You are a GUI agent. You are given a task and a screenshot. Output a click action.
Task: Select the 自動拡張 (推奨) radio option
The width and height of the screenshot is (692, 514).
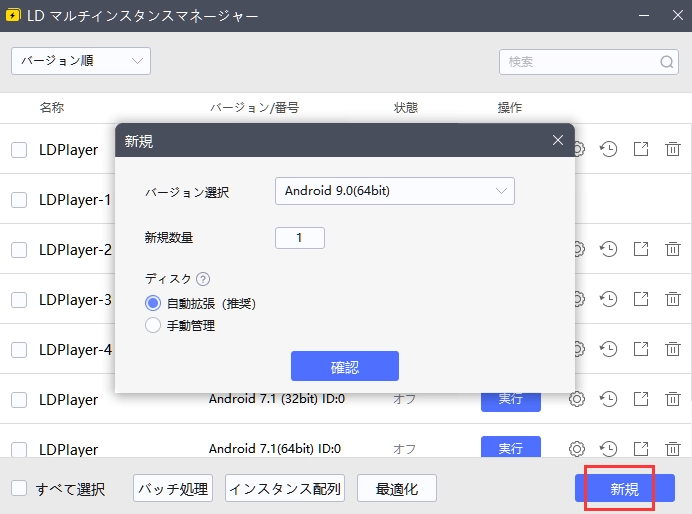[x=153, y=303]
